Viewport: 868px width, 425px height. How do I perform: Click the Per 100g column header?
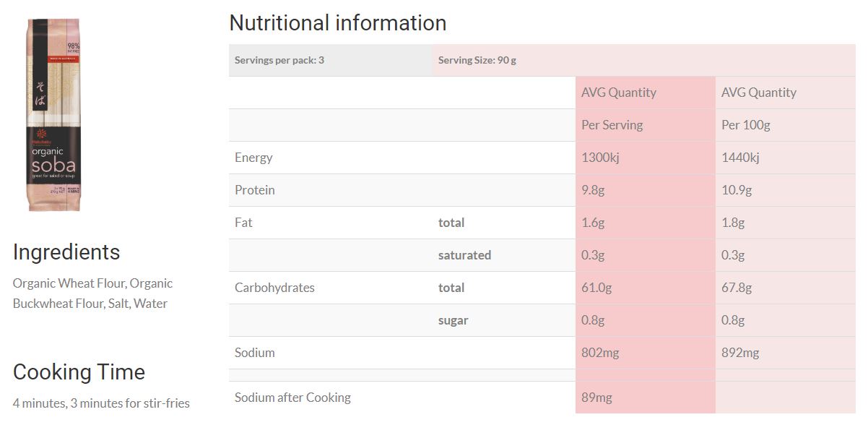745,125
